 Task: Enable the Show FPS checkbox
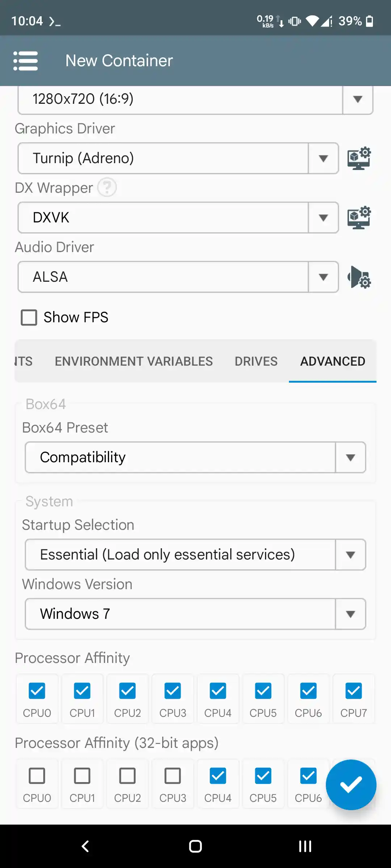point(29,318)
